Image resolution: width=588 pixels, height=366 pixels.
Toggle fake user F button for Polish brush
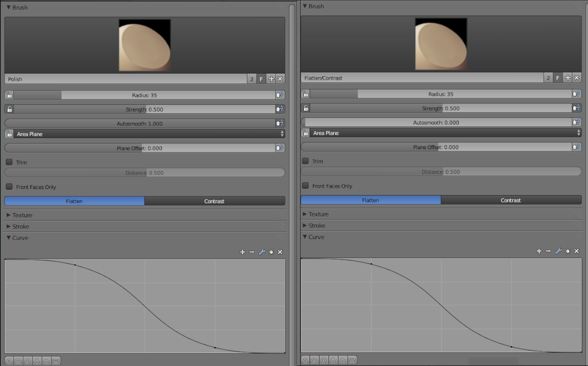pyautogui.click(x=261, y=79)
